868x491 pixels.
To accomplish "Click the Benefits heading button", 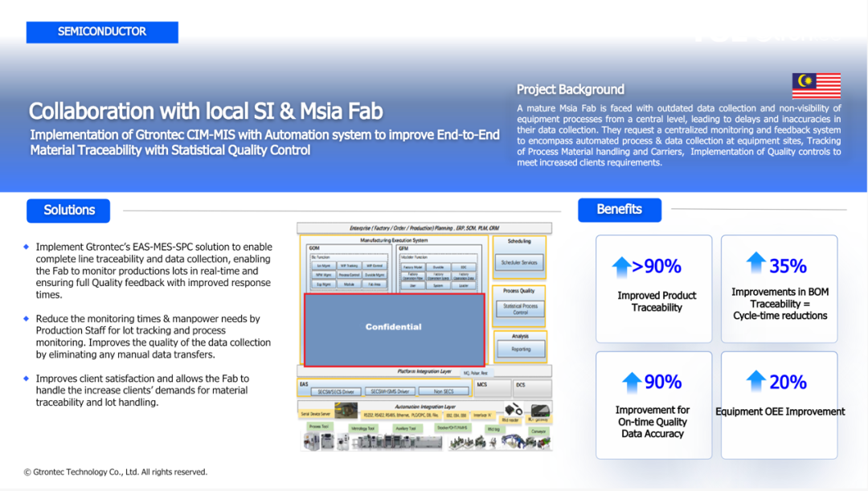I will click(x=620, y=210).
